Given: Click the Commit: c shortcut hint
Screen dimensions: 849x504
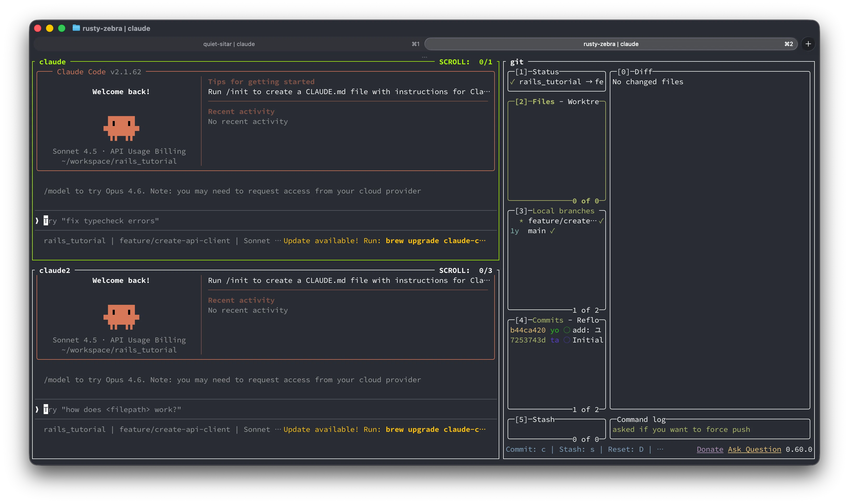Looking at the screenshot, I should (x=526, y=449).
